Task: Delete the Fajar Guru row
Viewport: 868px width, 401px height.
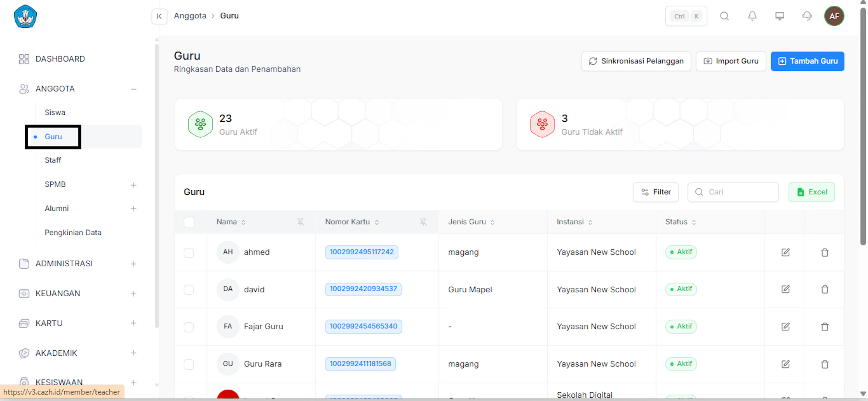Action: click(825, 327)
